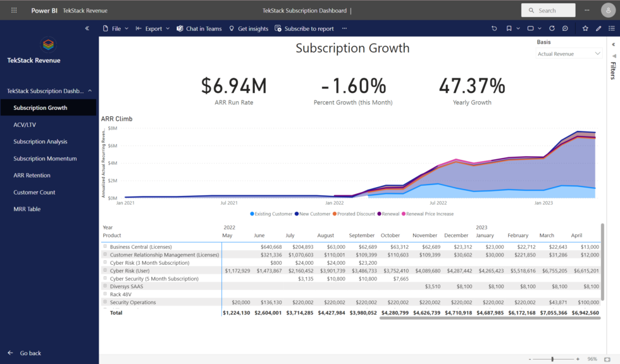The image size is (620, 364).
Task: Click the Go back button
Action: click(25, 353)
